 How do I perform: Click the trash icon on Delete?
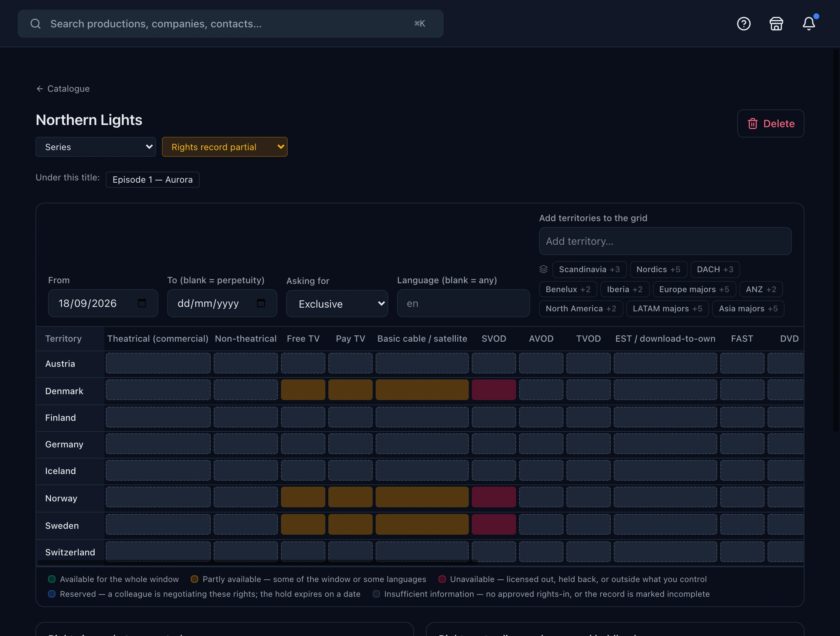(752, 124)
